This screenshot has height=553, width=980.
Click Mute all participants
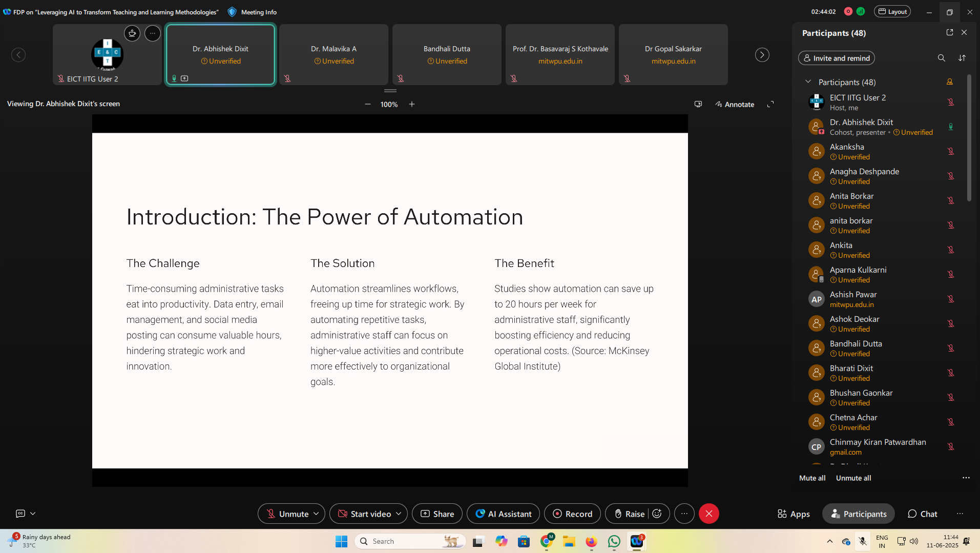click(x=812, y=478)
